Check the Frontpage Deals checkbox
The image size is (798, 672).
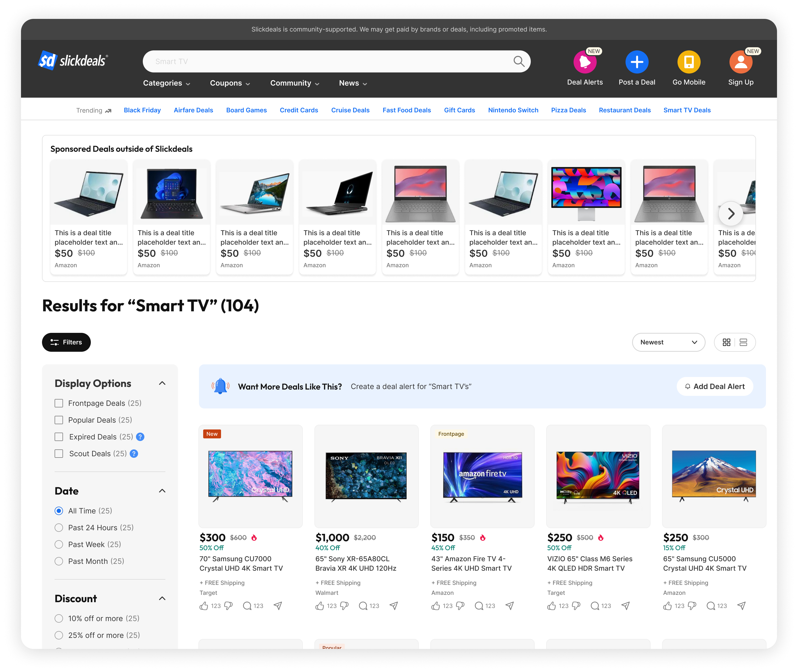point(59,403)
